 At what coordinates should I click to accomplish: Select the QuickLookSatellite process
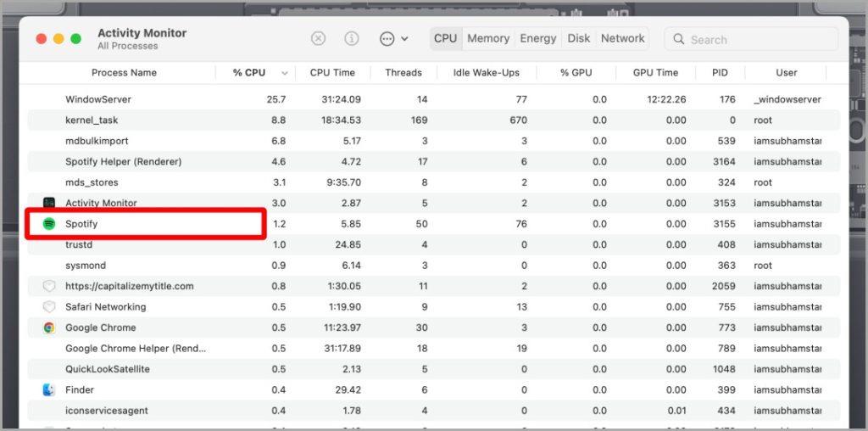108,369
